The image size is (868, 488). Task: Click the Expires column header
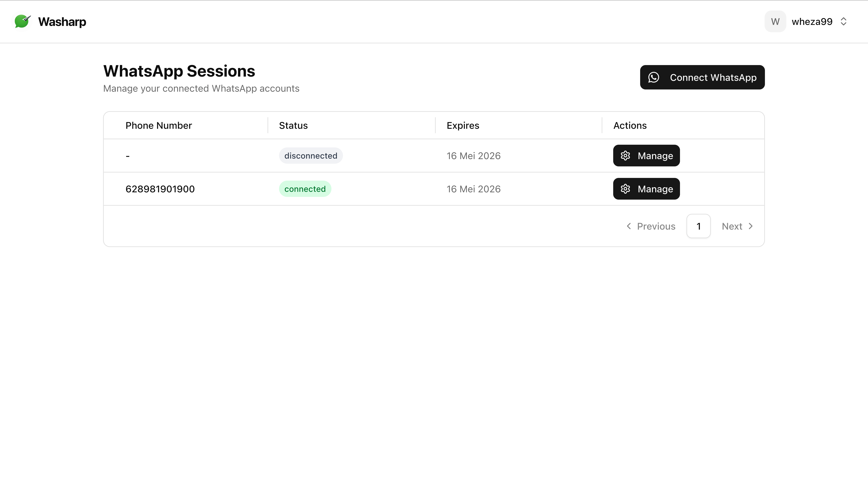[x=463, y=126]
